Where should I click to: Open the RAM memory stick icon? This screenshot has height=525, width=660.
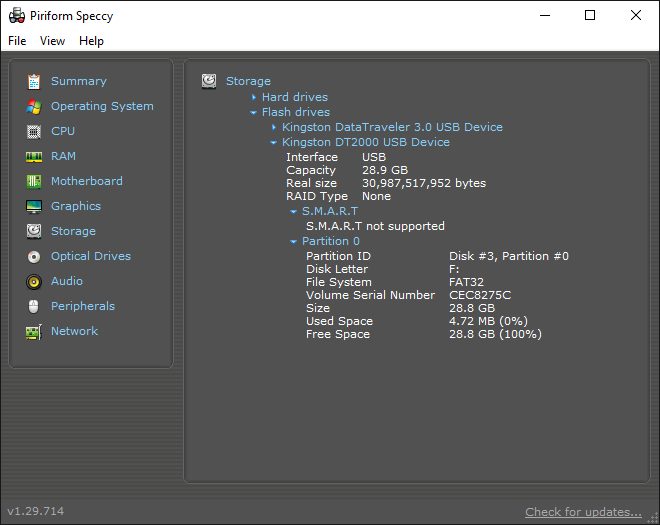pyautogui.click(x=34, y=156)
